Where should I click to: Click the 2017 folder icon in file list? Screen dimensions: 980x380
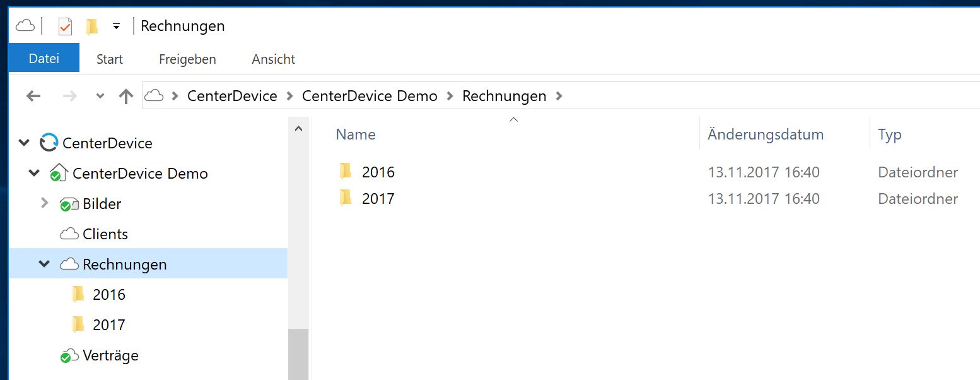pyautogui.click(x=346, y=198)
